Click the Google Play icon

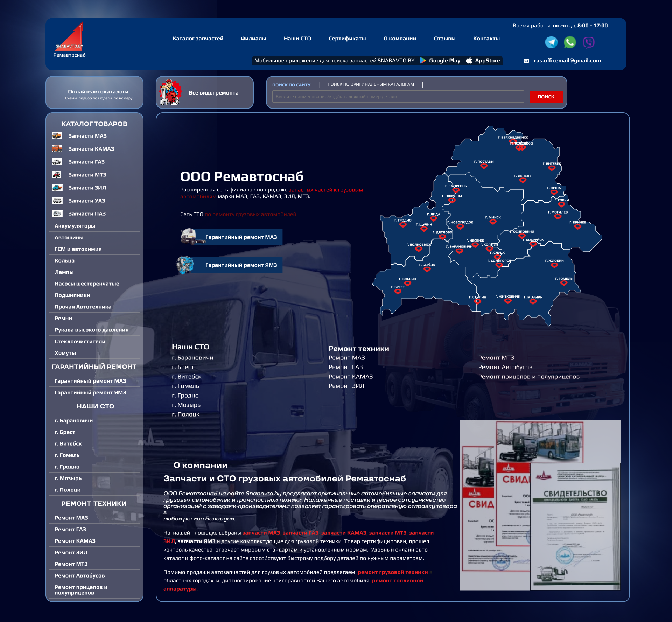click(x=423, y=61)
